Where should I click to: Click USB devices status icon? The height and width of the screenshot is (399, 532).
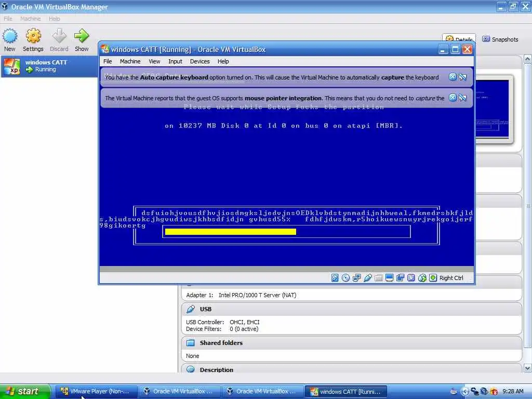pyautogui.click(x=367, y=278)
